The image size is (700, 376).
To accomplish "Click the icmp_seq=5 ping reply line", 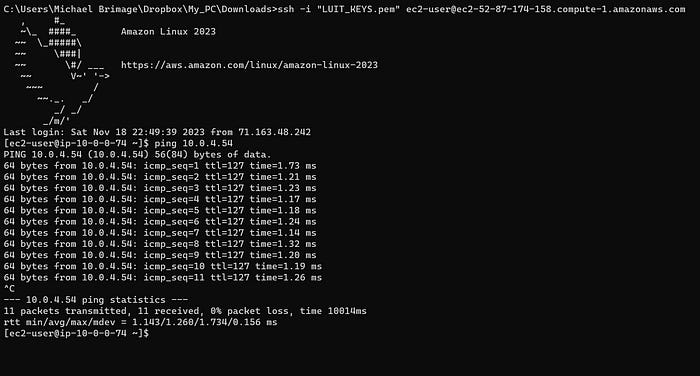I will (160, 210).
